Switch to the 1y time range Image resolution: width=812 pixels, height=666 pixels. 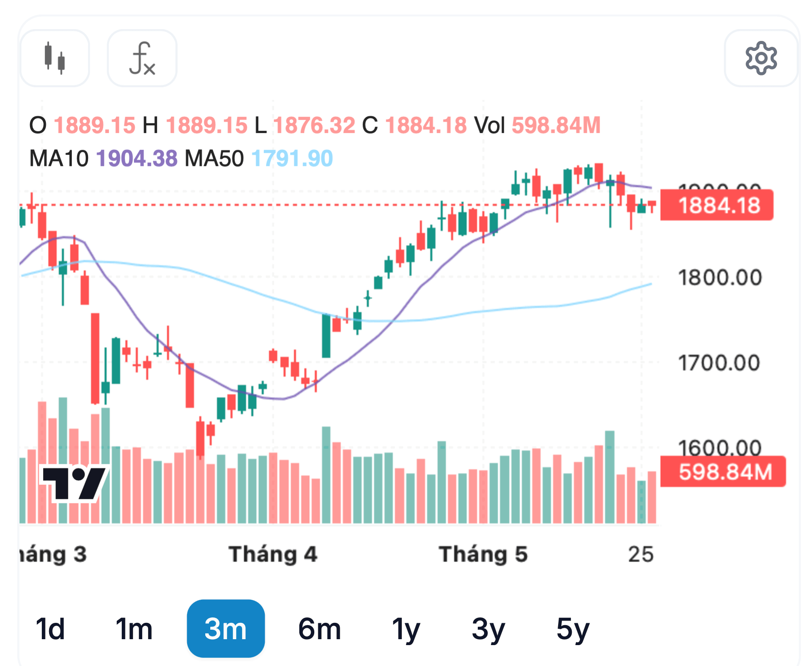[x=406, y=629]
